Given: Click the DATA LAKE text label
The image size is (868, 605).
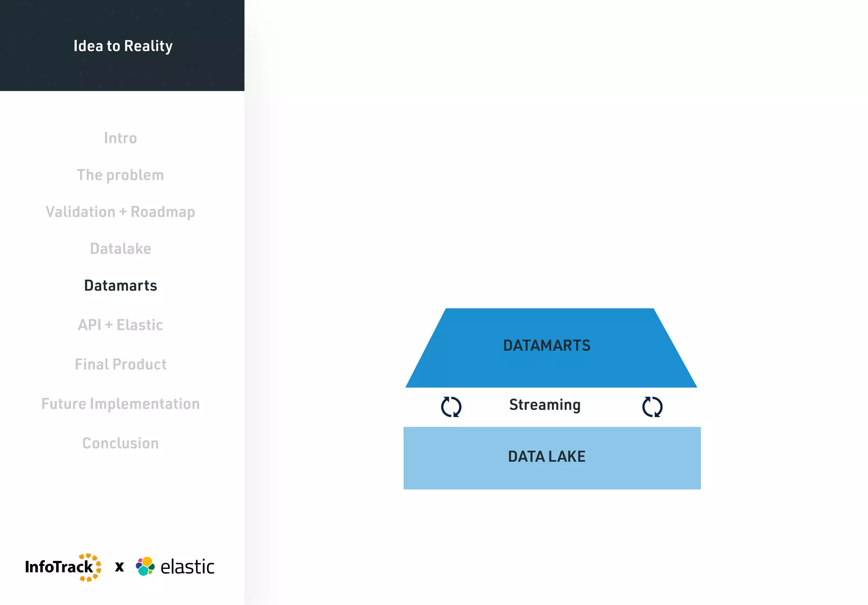Looking at the screenshot, I should point(546,457).
